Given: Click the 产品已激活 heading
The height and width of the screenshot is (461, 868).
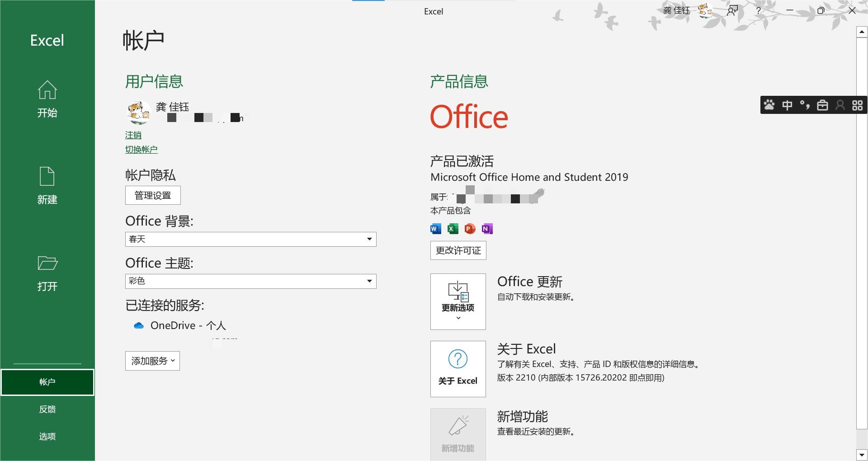Looking at the screenshot, I should click(x=462, y=161).
